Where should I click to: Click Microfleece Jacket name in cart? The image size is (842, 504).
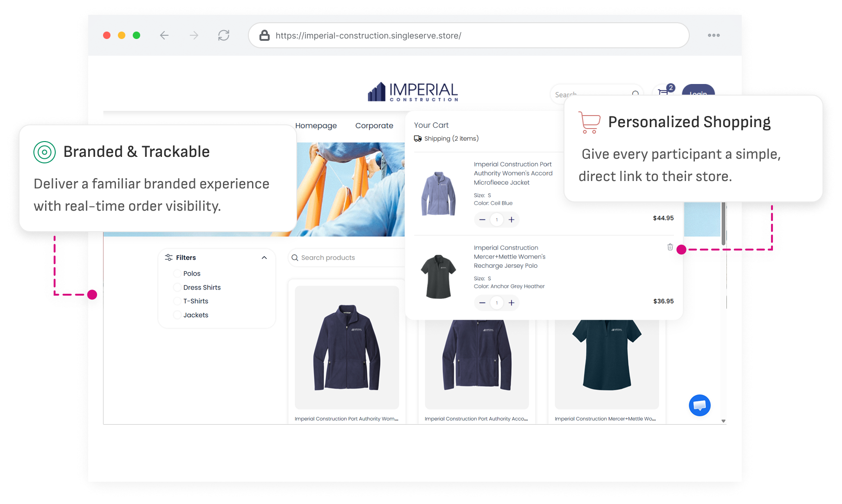pyautogui.click(x=513, y=173)
